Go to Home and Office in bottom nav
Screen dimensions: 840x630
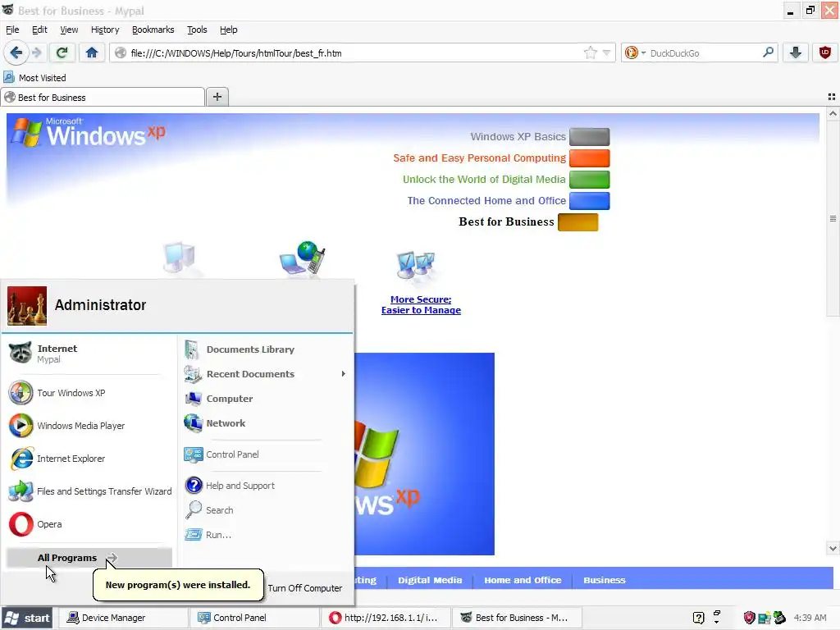click(x=523, y=580)
